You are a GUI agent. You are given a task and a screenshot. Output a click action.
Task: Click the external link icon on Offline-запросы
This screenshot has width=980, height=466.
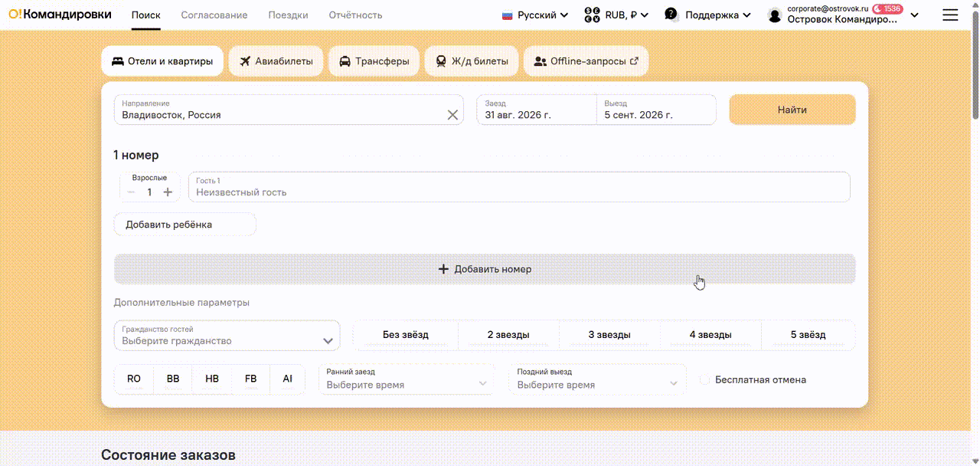coord(634,61)
